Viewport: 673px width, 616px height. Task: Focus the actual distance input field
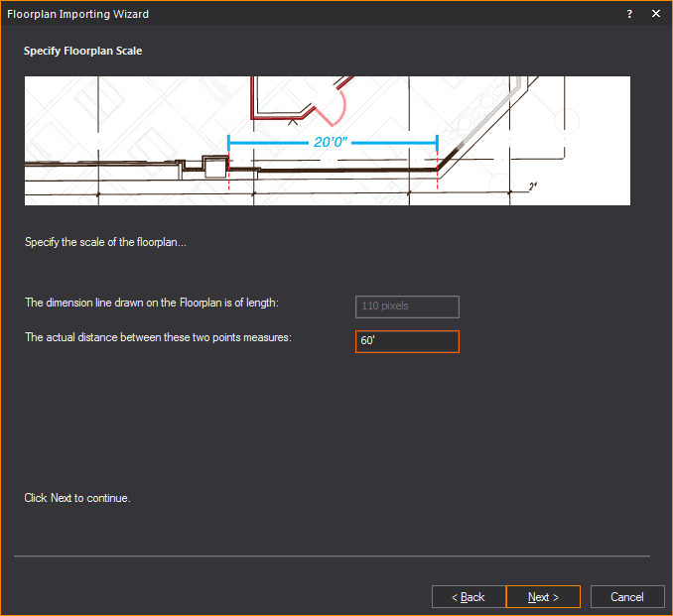pyautogui.click(x=407, y=342)
